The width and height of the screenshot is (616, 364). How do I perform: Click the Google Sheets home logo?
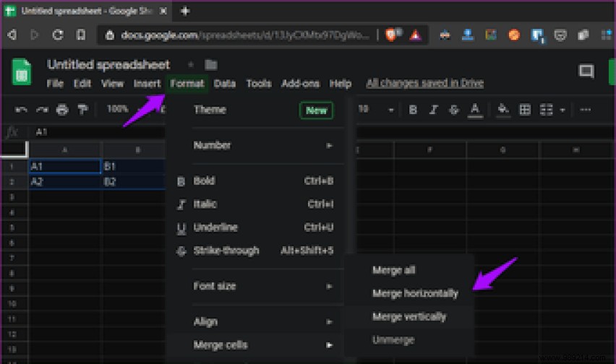coord(22,71)
